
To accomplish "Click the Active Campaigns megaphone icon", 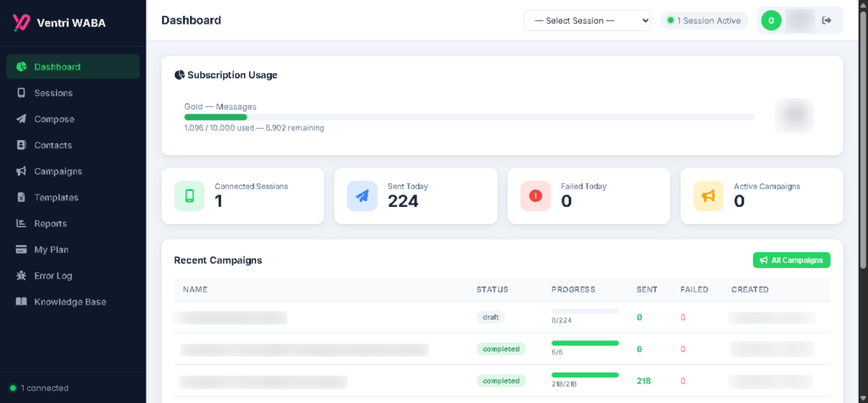I will 708,196.
